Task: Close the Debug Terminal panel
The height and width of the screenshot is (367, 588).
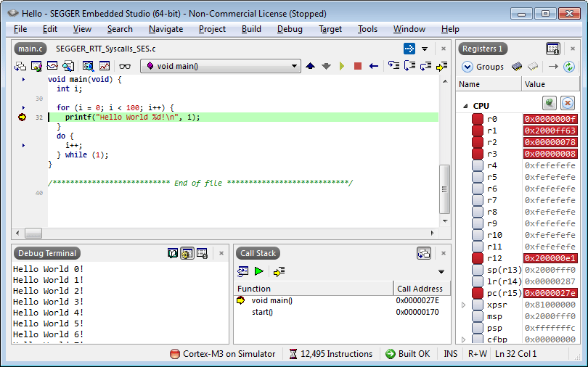Action: (x=221, y=254)
